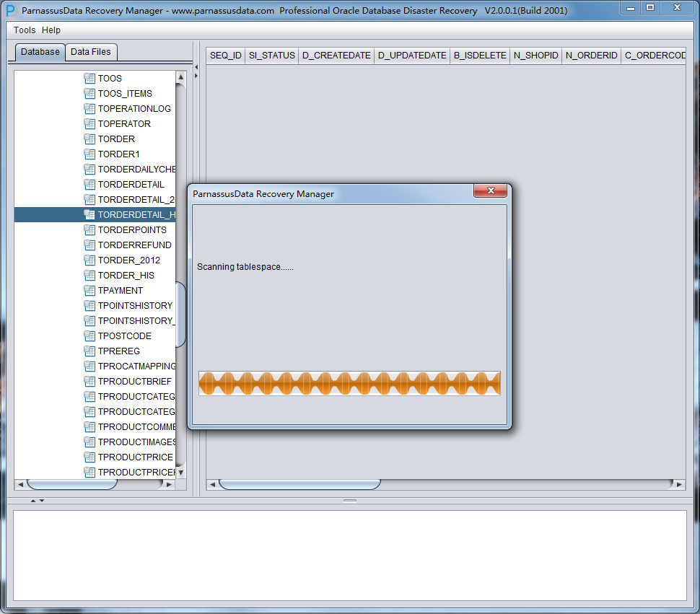Click the table icon next to TOOS
The width and height of the screenshot is (700, 614).
89,79
